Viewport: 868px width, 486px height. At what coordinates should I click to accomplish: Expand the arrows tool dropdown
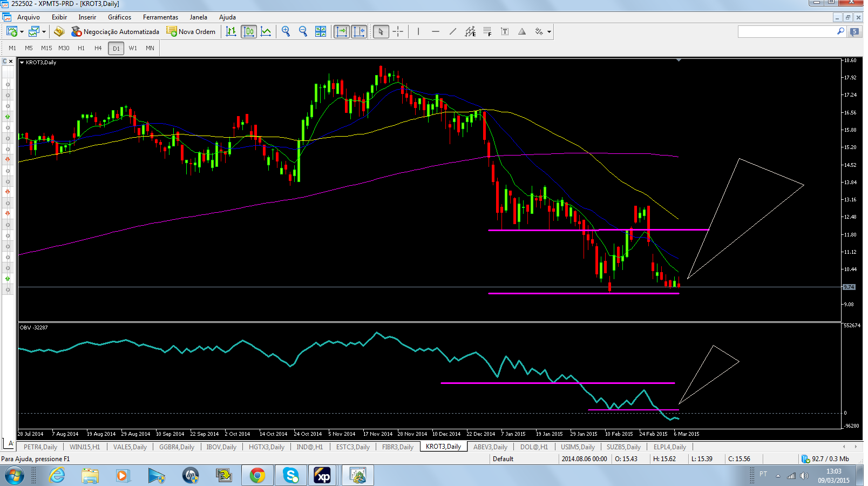[549, 32]
